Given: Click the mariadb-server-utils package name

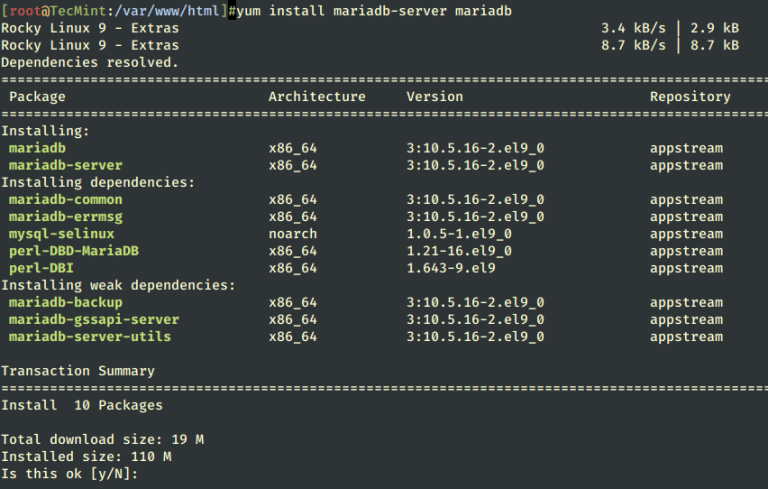Looking at the screenshot, I should pyautogui.click(x=89, y=336).
